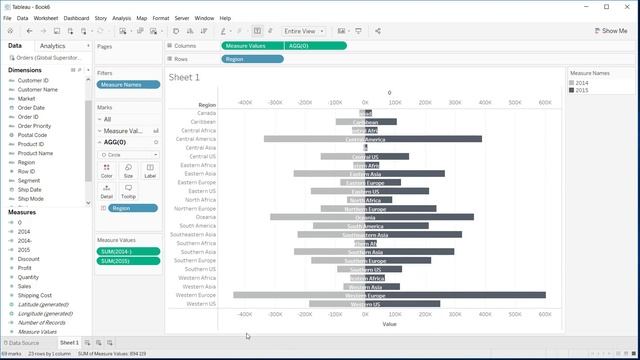
Task: Click the Dimensions list scrollbar
Action: [88, 141]
